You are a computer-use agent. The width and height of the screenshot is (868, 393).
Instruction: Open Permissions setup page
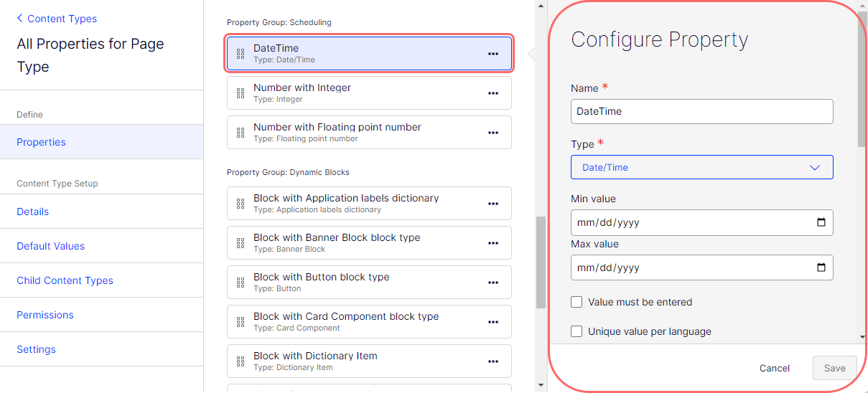click(45, 315)
